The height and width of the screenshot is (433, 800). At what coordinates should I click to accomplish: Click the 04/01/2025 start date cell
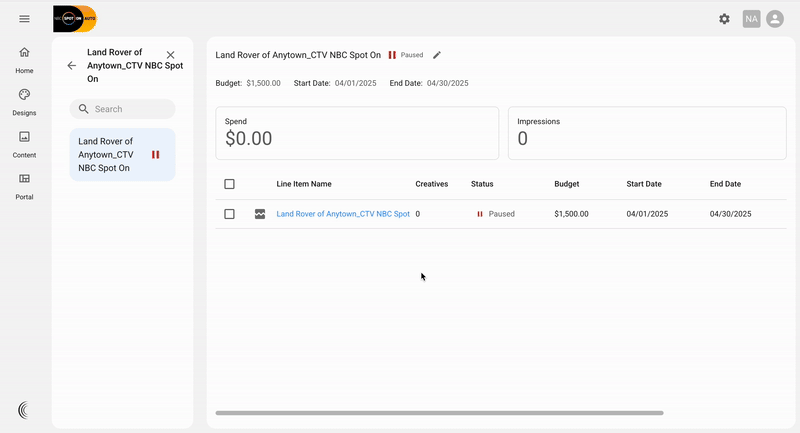pos(647,214)
